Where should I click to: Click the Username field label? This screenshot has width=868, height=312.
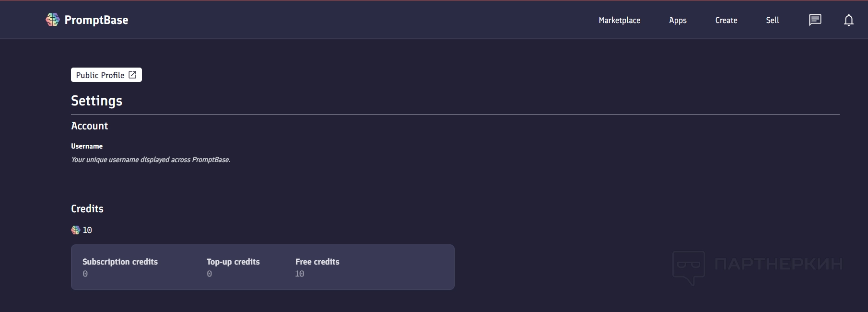point(87,146)
